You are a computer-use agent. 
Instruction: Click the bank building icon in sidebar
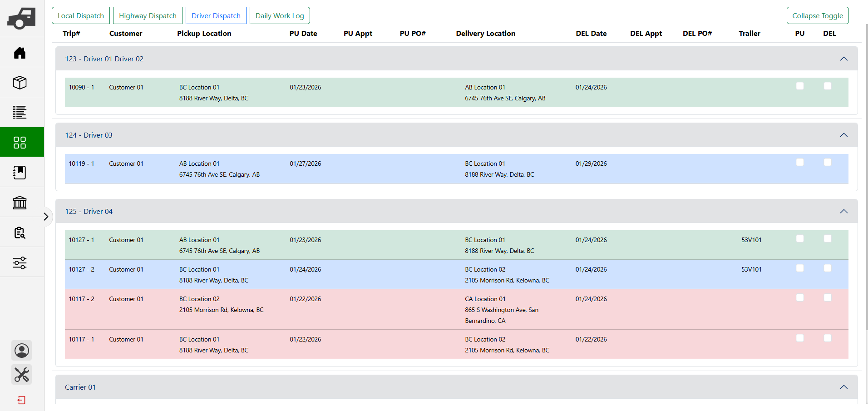[20, 203]
